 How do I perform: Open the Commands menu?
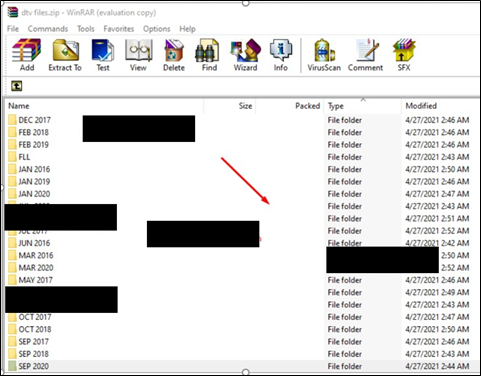48,29
